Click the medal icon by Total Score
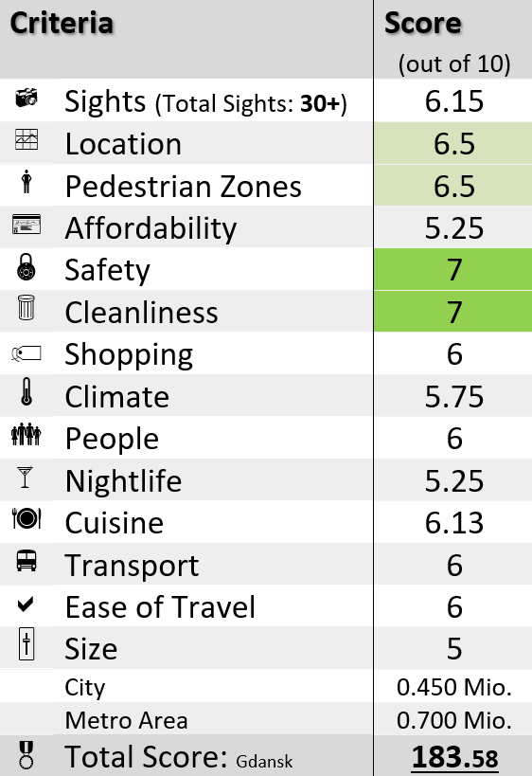Screen dimensions: 532x776 pyautogui.click(x=27, y=755)
